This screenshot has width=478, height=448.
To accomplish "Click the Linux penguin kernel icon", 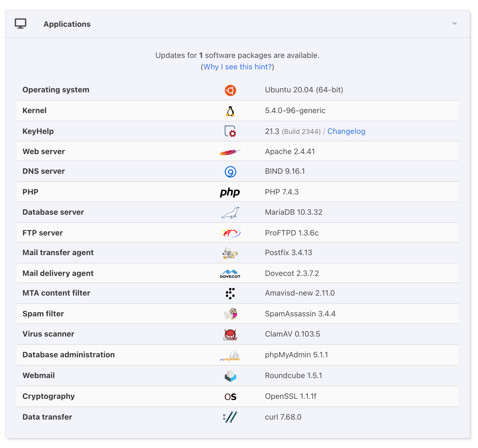I will [230, 111].
